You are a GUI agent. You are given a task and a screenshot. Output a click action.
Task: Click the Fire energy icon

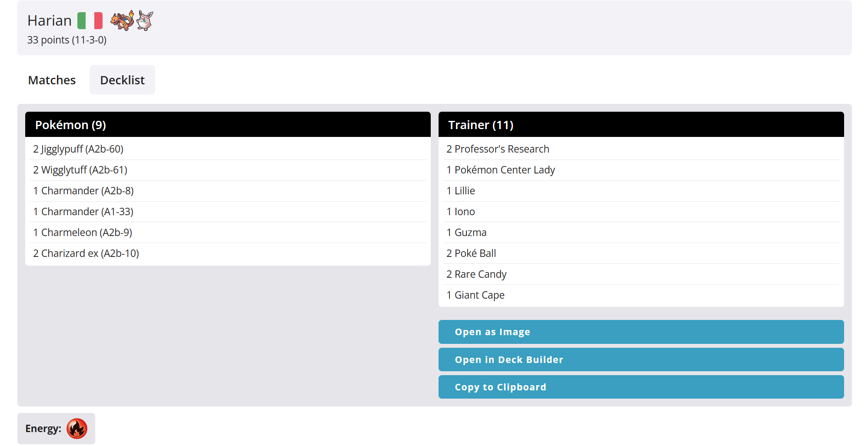pos(77,429)
